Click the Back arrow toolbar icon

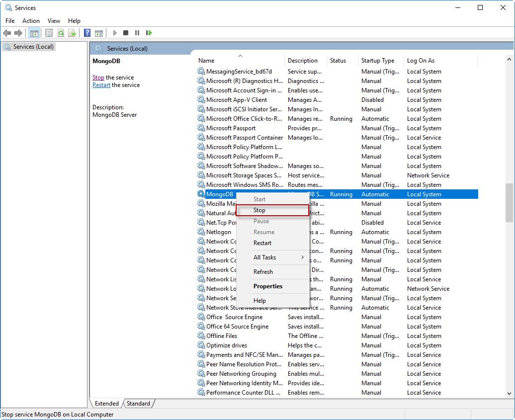point(7,33)
